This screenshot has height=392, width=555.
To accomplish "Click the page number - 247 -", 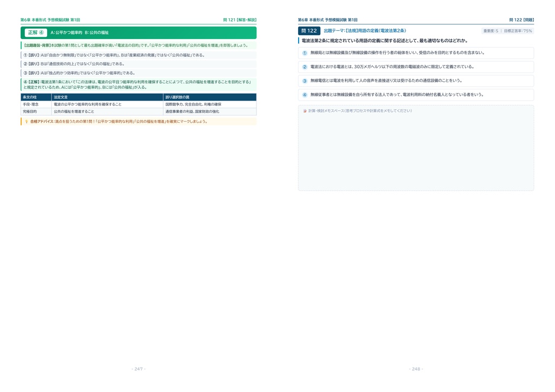I will [138, 369].
